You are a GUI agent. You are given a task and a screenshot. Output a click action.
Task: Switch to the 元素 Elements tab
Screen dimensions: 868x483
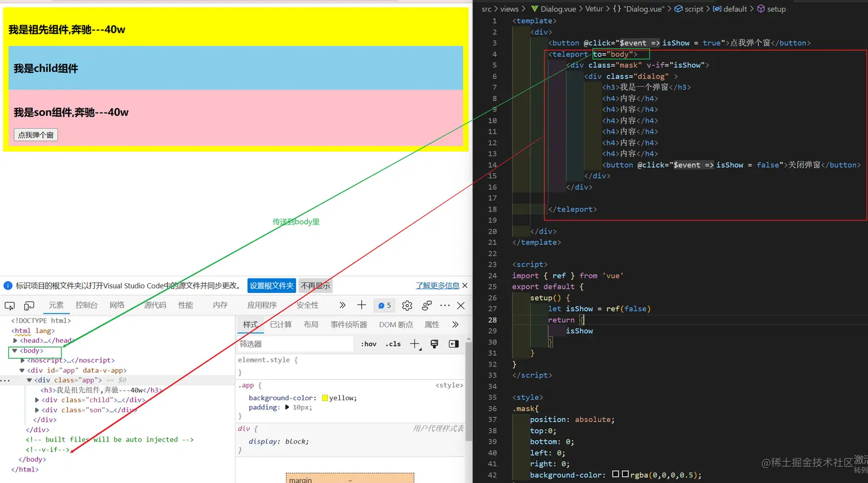(x=56, y=305)
